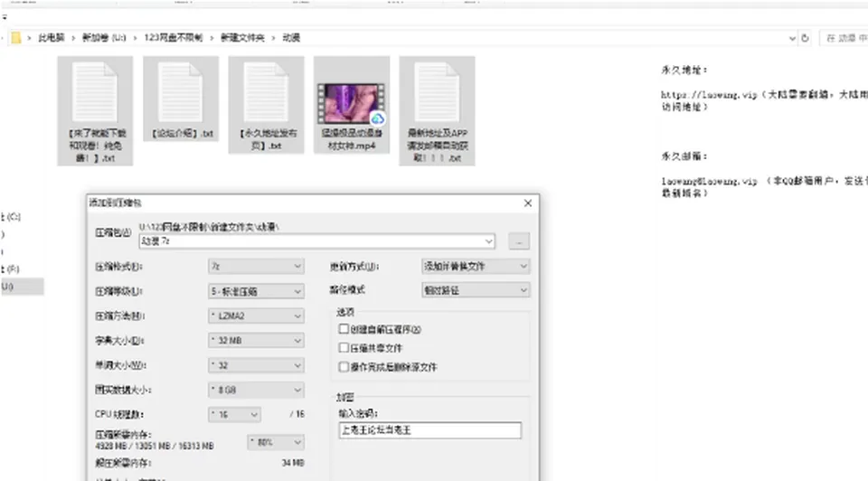
Task: Click the folder icon in the address bar
Action: point(16,38)
